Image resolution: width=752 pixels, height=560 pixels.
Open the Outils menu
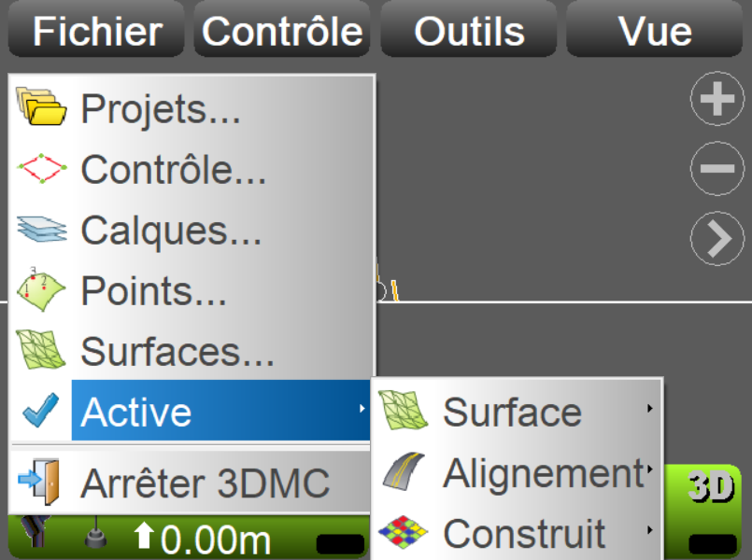pos(469,31)
